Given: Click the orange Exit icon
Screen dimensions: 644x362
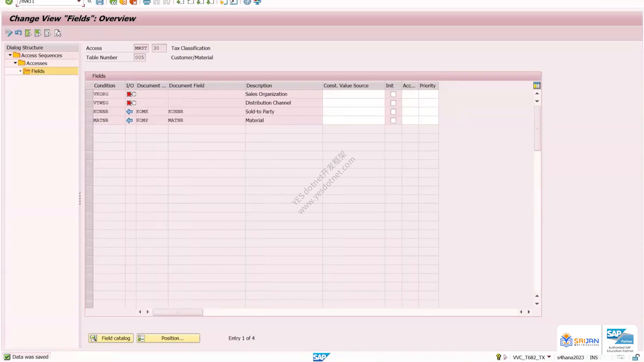Looking at the screenshot, I should click(123, 2).
